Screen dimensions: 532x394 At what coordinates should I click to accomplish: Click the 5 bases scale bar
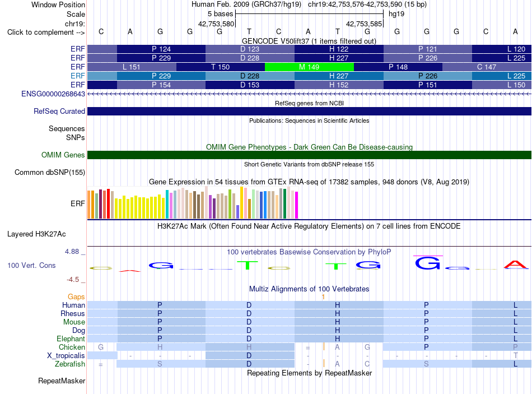click(309, 14)
